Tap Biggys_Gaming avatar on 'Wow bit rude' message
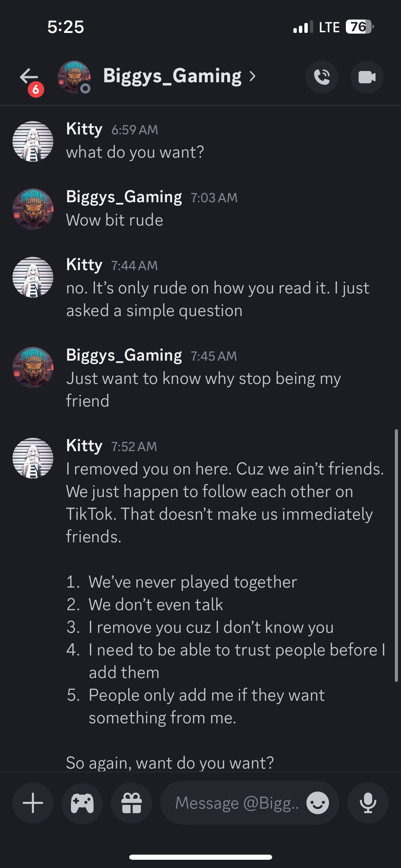 (x=33, y=209)
